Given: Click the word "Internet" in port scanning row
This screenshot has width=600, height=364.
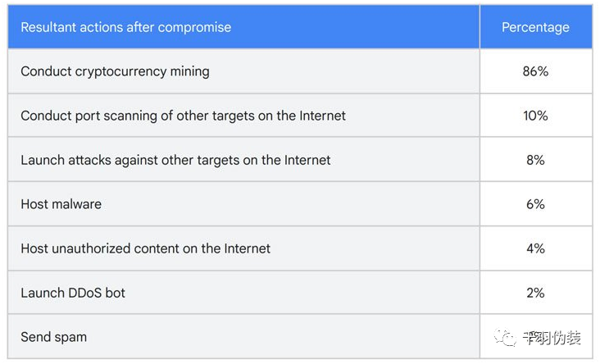Looking at the screenshot, I should click(x=323, y=116).
